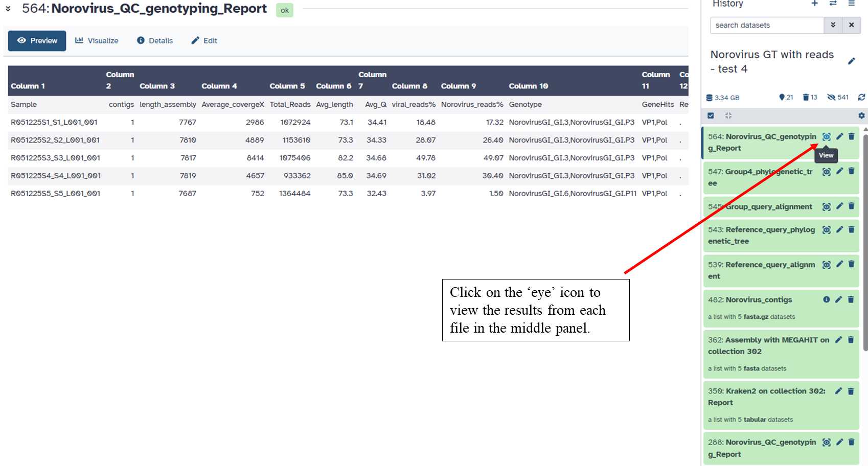Open the Details tab
The width and height of the screenshot is (868, 466).
[x=155, y=41]
